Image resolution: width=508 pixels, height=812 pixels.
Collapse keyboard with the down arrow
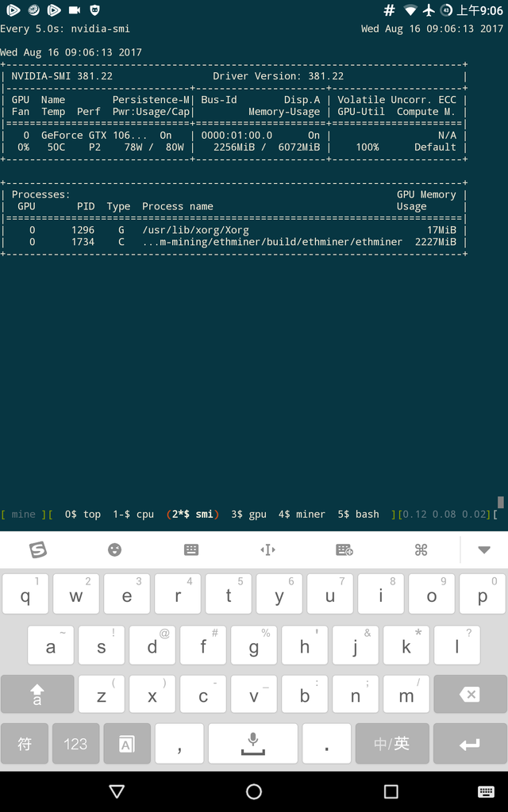(x=484, y=550)
